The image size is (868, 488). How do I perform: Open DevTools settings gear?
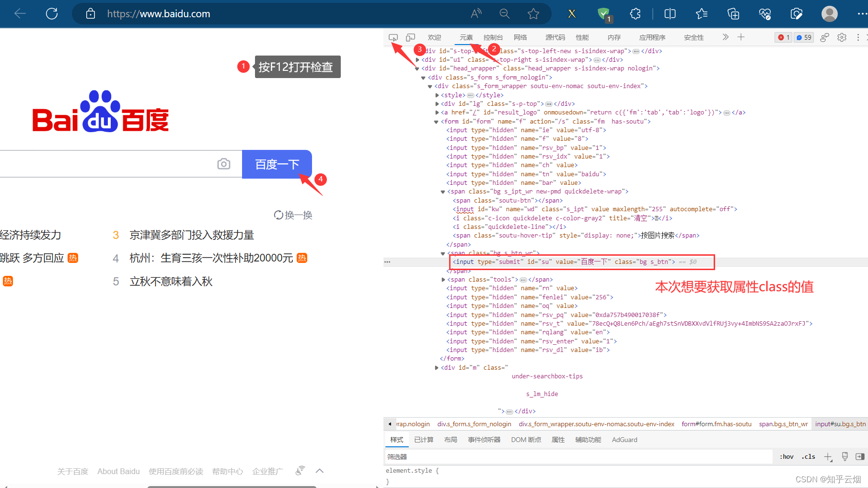[842, 37]
